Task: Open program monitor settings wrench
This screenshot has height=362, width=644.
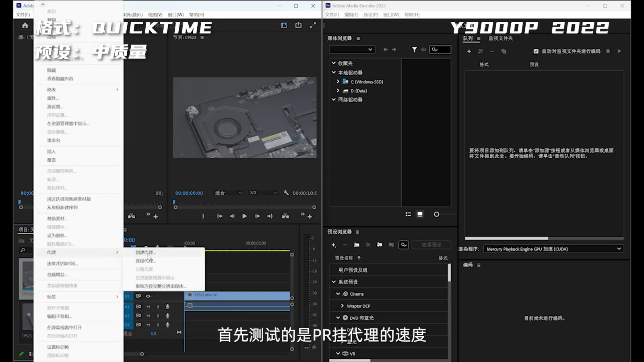Action: tap(286, 193)
